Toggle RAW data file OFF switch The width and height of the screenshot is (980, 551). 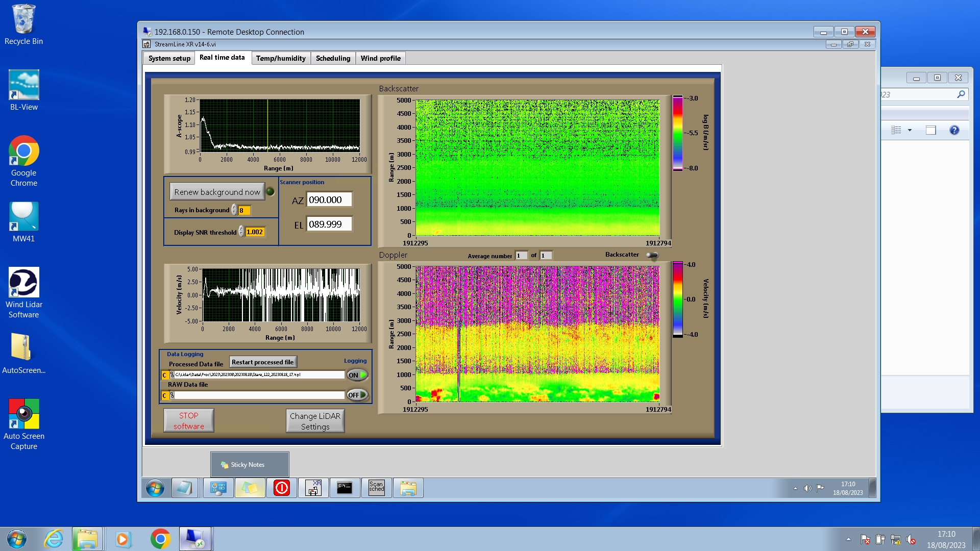(x=357, y=395)
